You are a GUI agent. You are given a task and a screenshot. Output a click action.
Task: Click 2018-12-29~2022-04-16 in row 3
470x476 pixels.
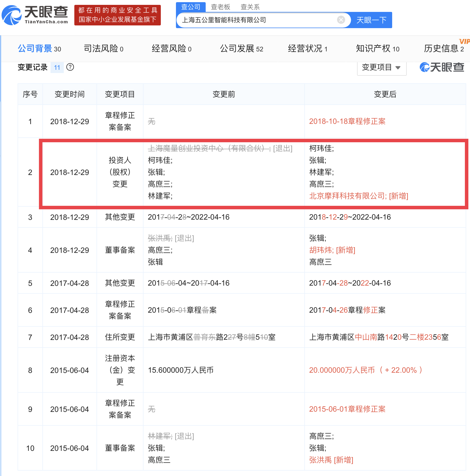click(x=350, y=217)
